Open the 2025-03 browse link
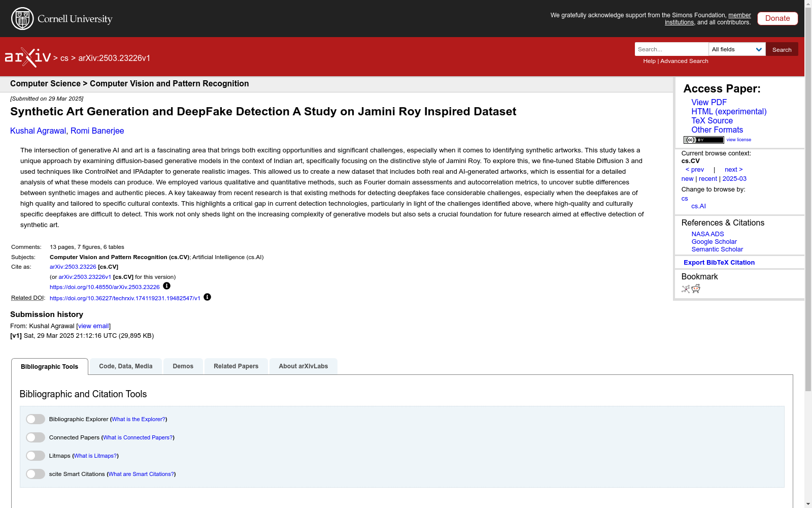This screenshot has width=812, height=508. tap(734, 179)
